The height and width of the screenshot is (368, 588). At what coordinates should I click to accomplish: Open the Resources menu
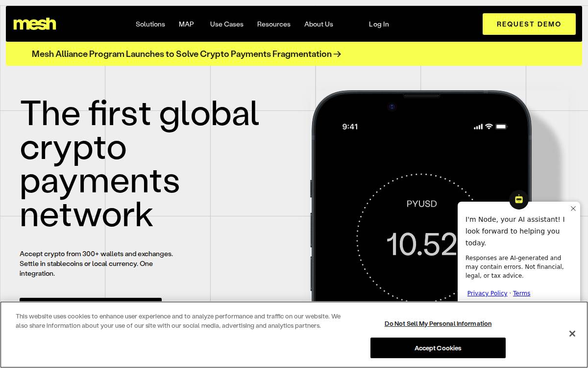click(274, 24)
